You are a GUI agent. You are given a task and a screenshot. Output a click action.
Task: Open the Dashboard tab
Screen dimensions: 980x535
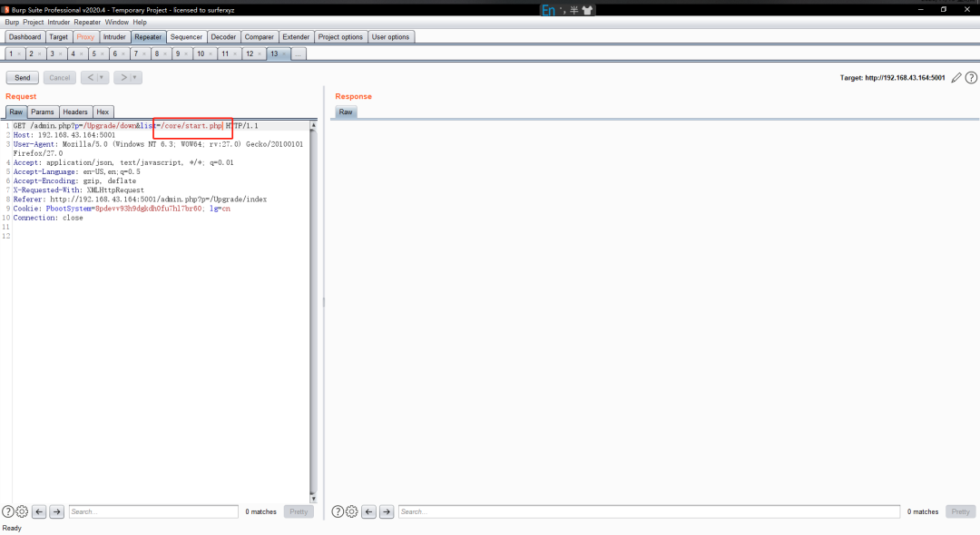tap(25, 37)
